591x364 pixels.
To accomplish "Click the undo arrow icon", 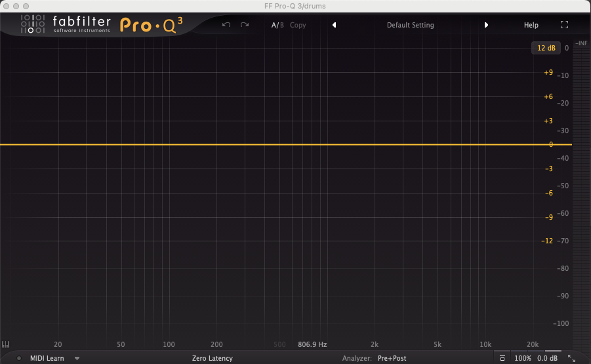I will click(x=226, y=25).
